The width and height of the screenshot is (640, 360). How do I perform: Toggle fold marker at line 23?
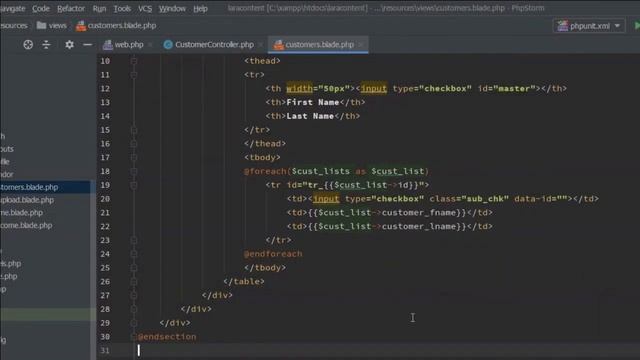pos(133,240)
